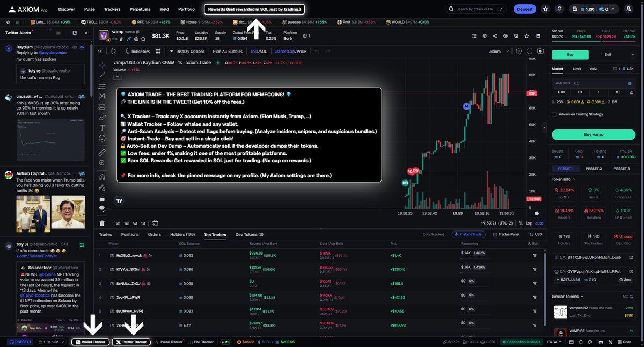Screen dimensions: 644x347
Task: Click the Buy vamp button
Action: (x=594, y=134)
